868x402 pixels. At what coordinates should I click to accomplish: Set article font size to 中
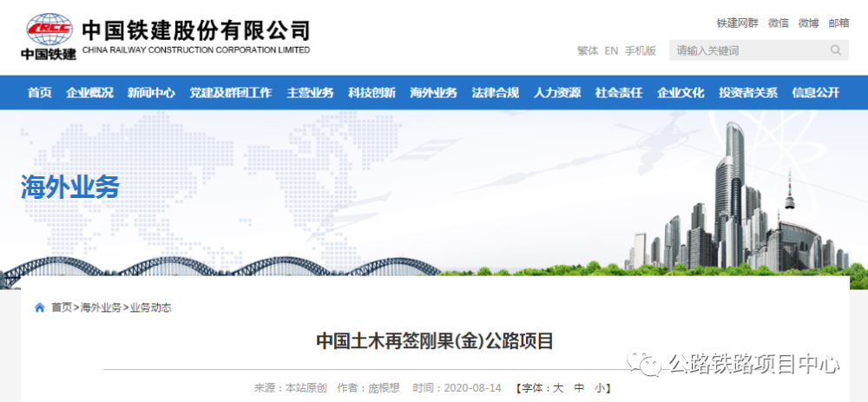[579, 387]
